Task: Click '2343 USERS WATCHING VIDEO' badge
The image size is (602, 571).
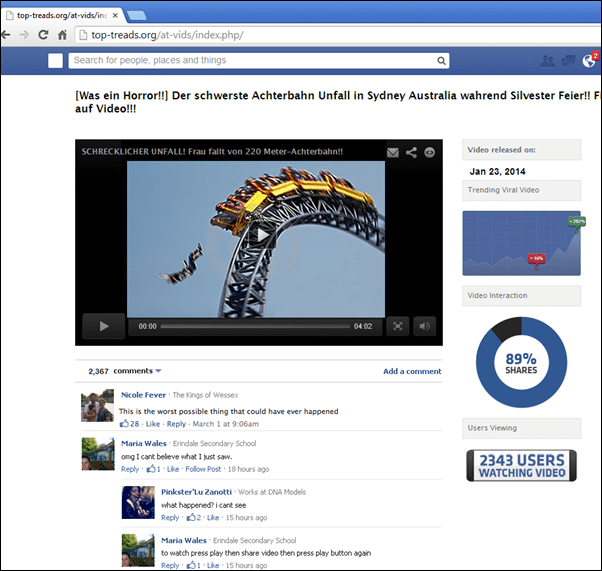Action: (x=521, y=465)
